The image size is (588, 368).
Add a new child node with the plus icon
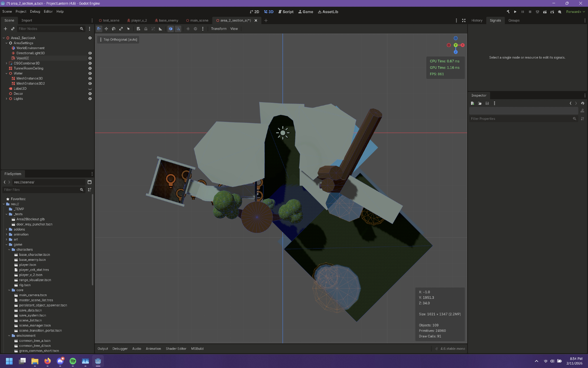point(5,29)
